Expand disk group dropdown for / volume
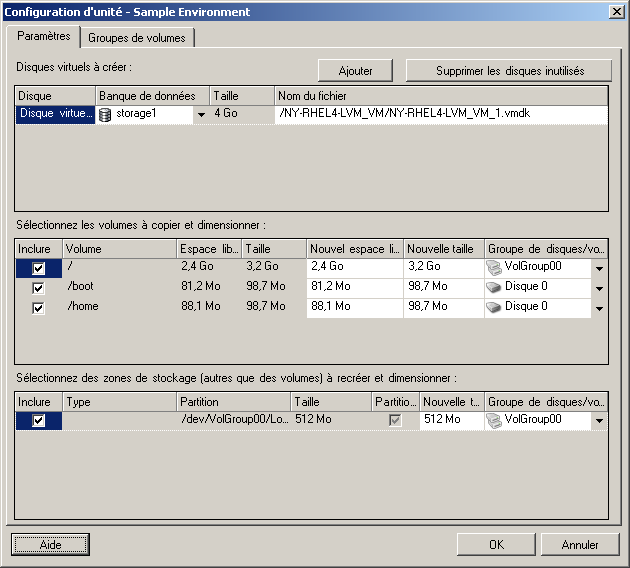 click(599, 268)
